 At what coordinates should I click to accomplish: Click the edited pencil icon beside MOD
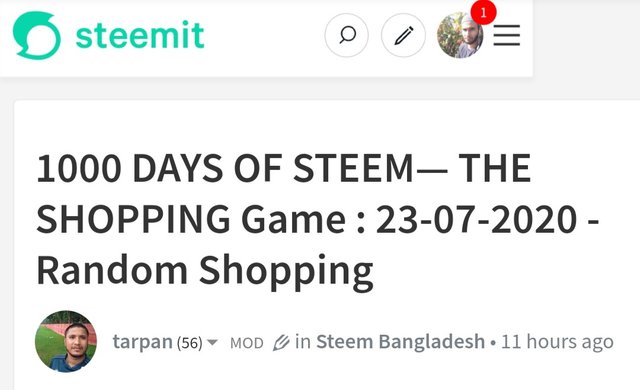pos(281,342)
